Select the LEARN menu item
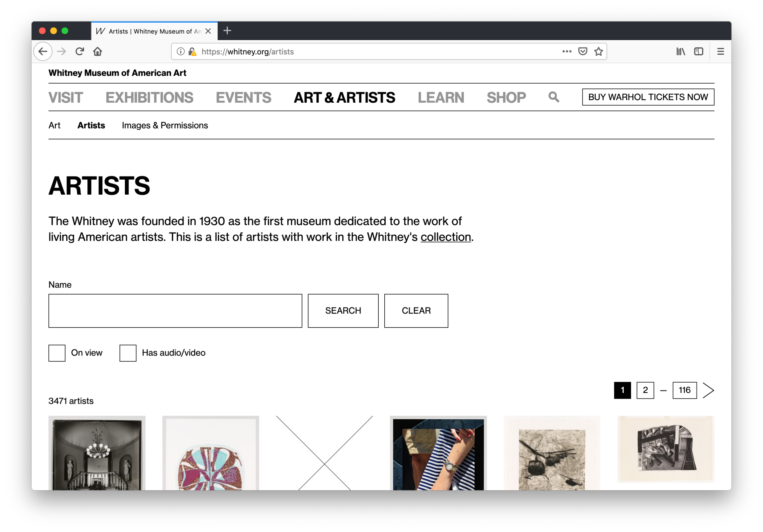Image resolution: width=763 pixels, height=532 pixels. (x=442, y=97)
